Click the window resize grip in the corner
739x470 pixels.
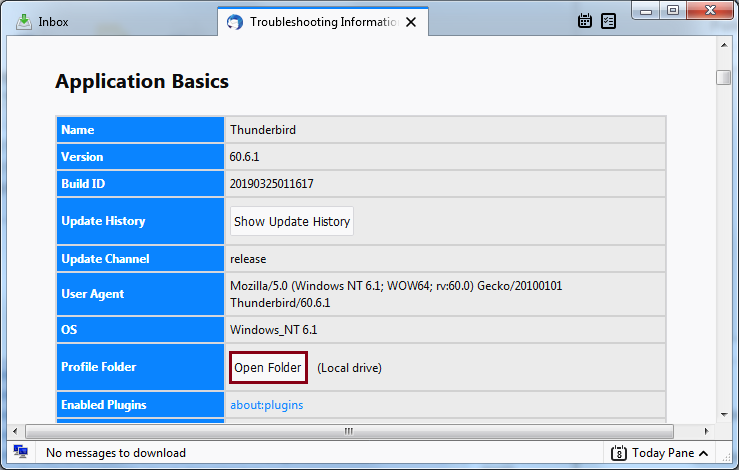click(726, 456)
